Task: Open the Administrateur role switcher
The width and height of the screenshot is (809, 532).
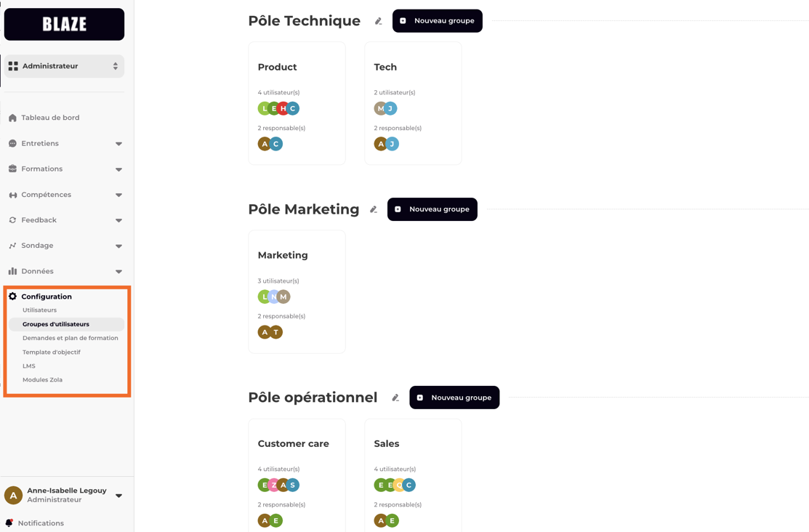Action: click(x=64, y=66)
